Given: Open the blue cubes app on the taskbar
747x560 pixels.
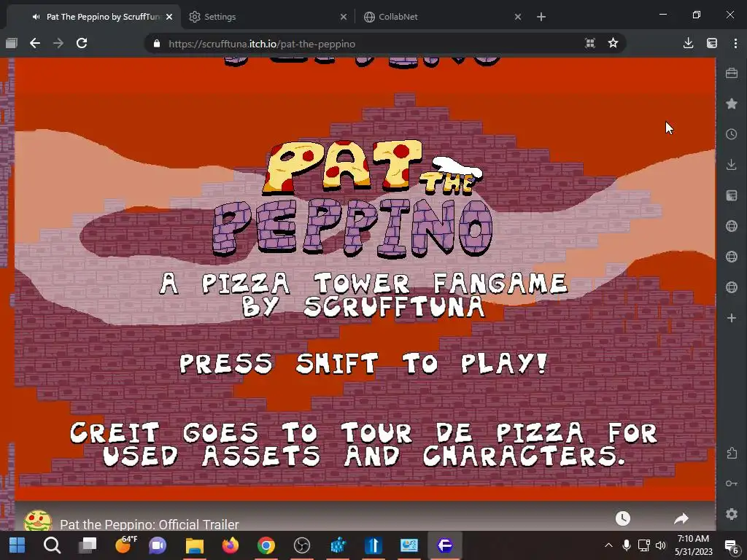Looking at the screenshot, I should 338,545.
